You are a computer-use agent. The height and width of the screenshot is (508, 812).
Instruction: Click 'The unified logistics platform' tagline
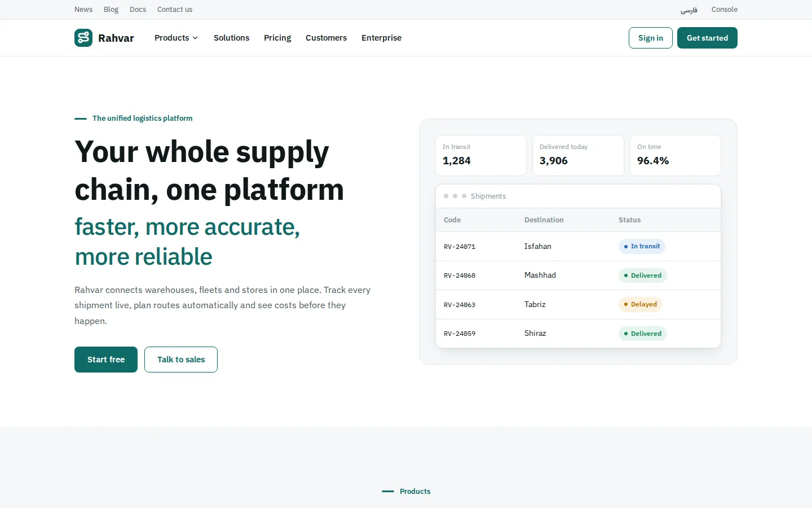coord(143,119)
